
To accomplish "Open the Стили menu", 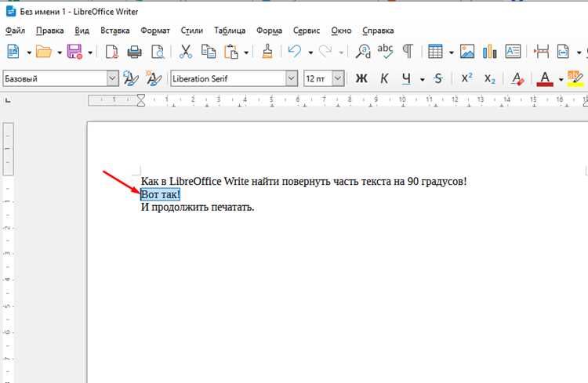I will coord(191,31).
